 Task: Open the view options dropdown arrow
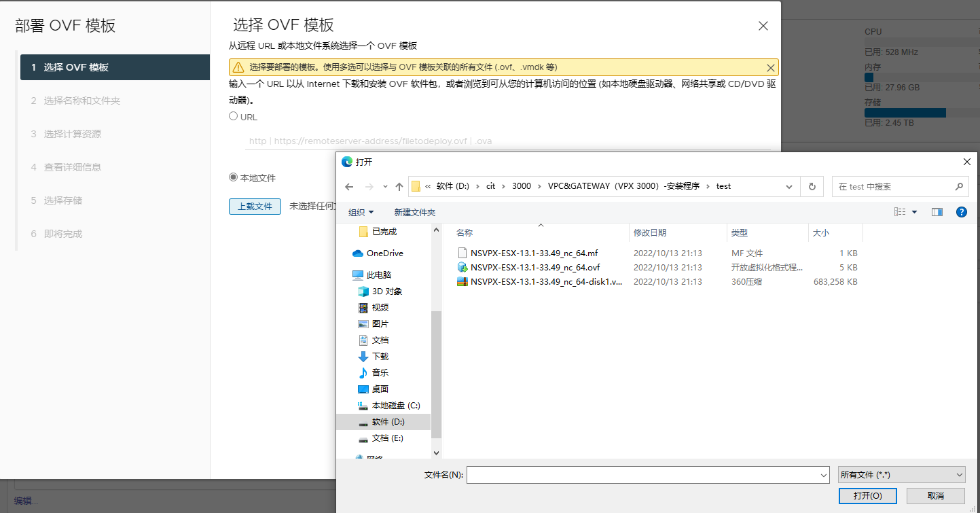click(x=914, y=212)
